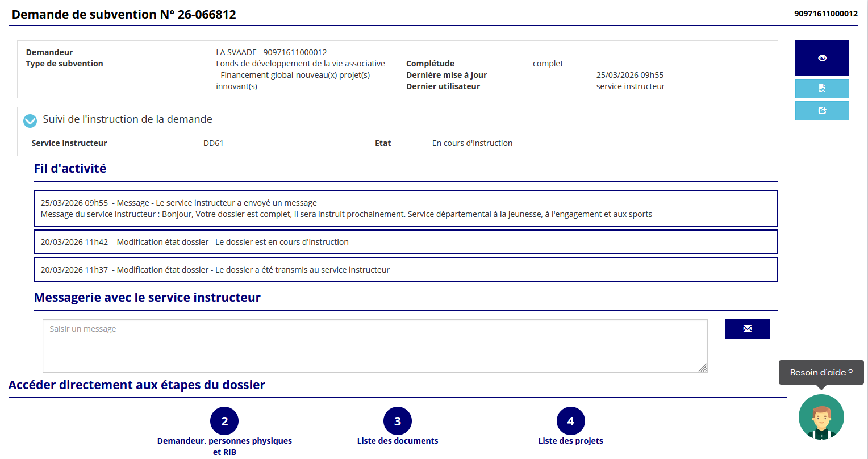Focus the 'Saisir un message' text area
Viewport: 868px width, 459px height.
pyautogui.click(x=375, y=346)
